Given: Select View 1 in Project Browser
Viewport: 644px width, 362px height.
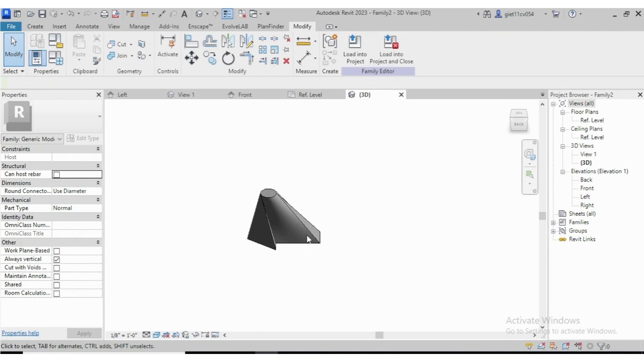Looking at the screenshot, I should (x=588, y=154).
